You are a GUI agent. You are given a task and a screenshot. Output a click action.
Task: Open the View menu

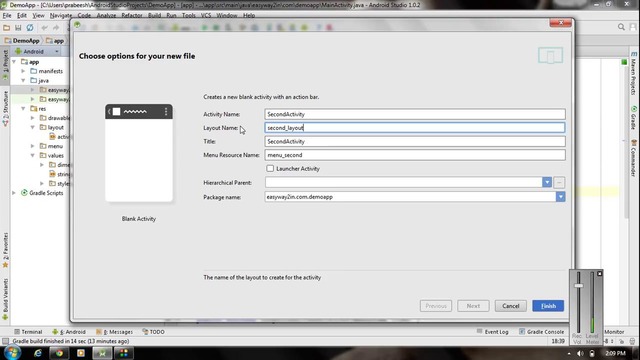[38, 16]
